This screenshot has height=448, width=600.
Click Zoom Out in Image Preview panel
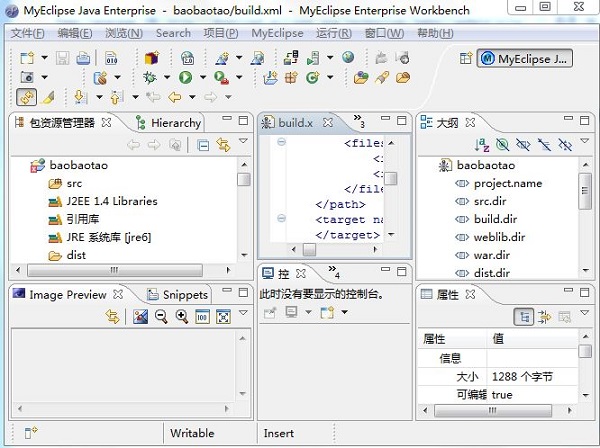tap(161, 316)
